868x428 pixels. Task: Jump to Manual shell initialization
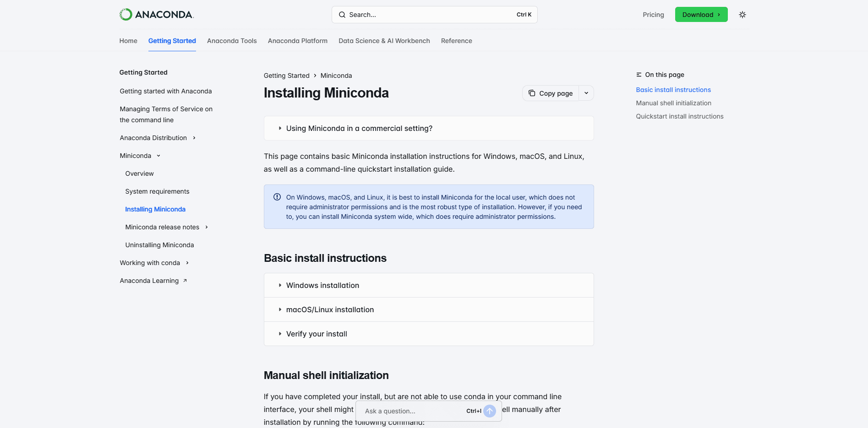674,103
